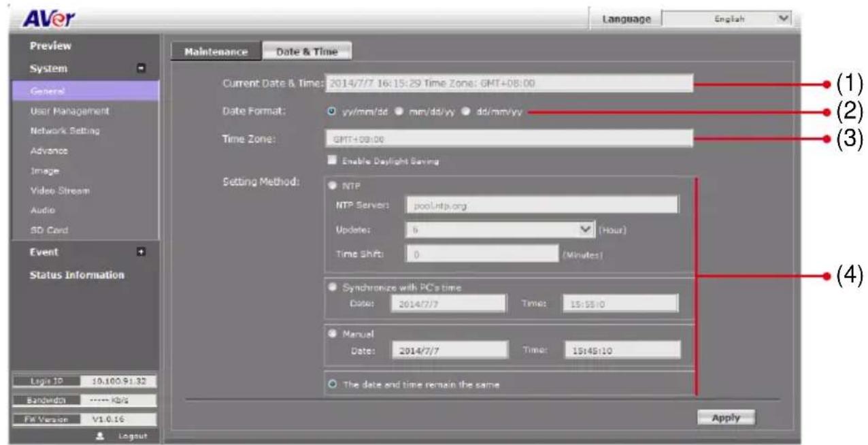Open Status Information page
Screen dimensions: 868x445
(77, 275)
